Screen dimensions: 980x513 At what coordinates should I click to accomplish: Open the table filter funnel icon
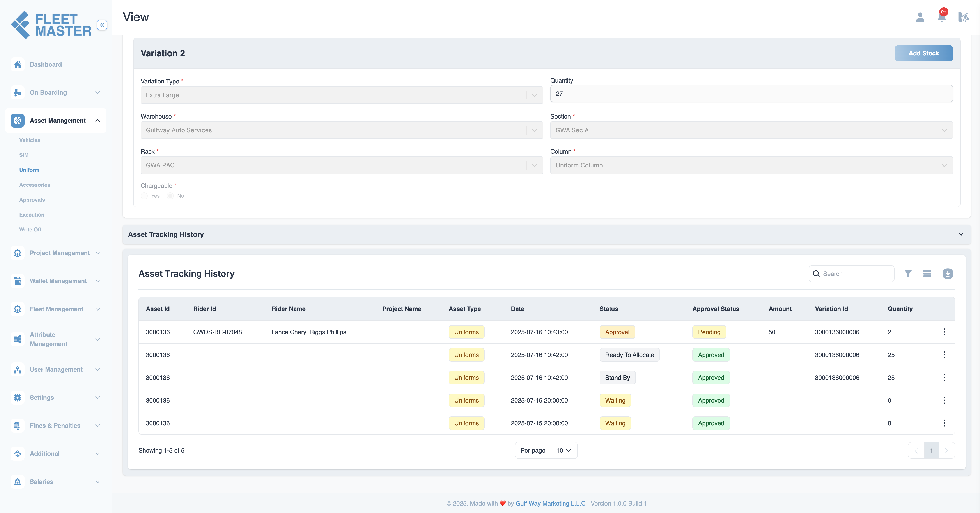tap(908, 274)
